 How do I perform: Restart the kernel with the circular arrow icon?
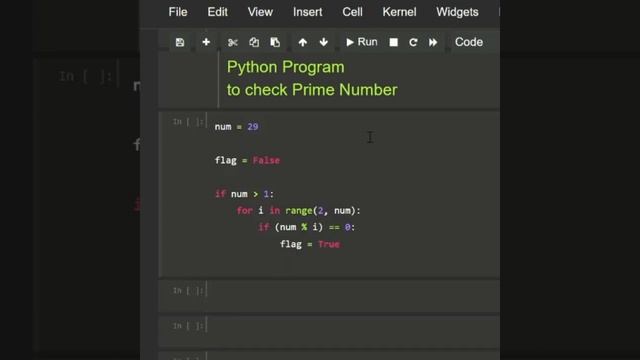click(413, 42)
